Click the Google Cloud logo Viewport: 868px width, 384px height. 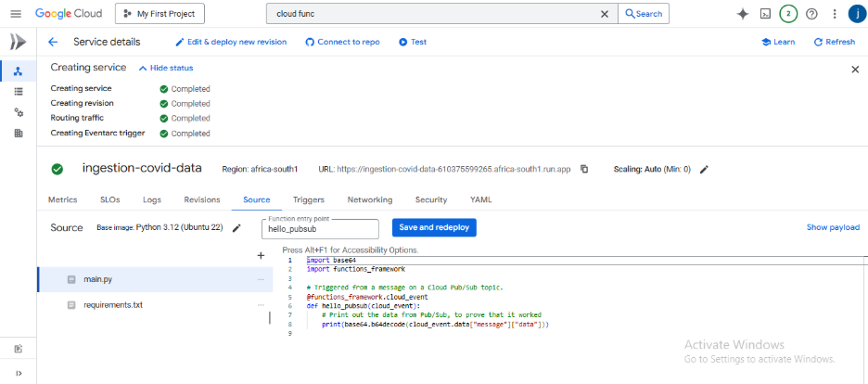coord(70,14)
